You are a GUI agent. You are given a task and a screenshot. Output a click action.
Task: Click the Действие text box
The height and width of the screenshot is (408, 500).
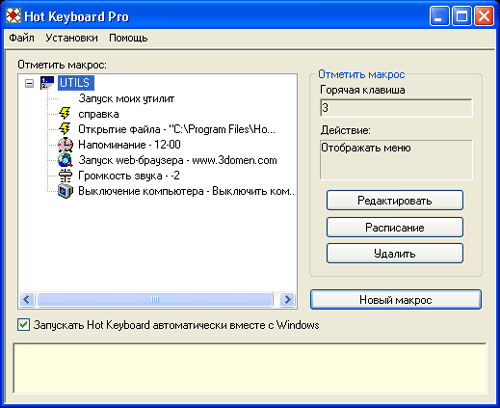click(396, 160)
